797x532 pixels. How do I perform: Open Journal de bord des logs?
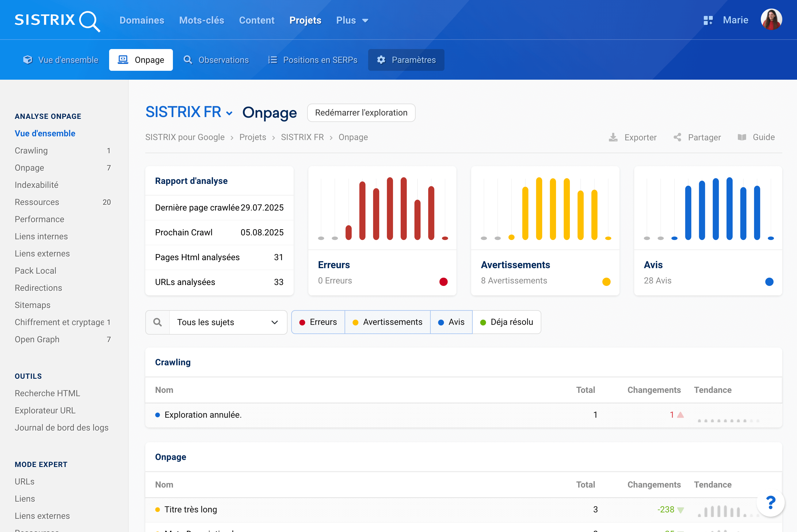[61, 427]
